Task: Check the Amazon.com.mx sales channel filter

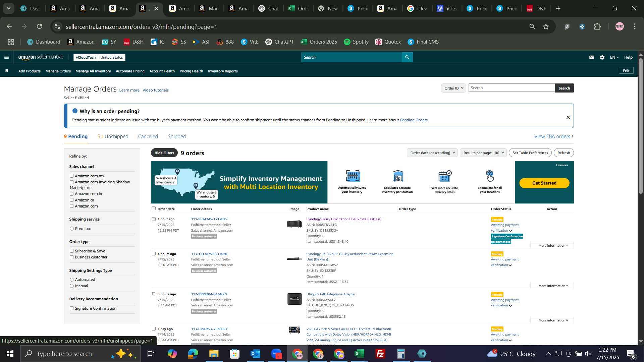Action: tap(71, 176)
